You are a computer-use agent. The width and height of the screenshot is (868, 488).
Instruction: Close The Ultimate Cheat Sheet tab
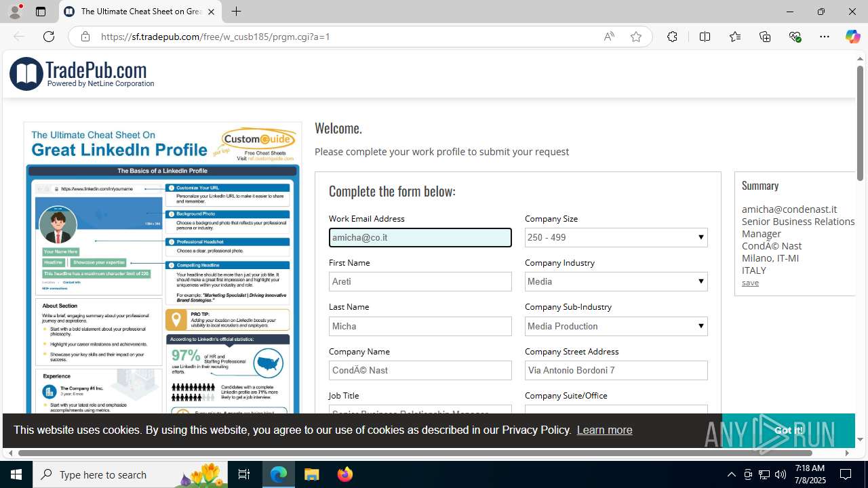(211, 12)
